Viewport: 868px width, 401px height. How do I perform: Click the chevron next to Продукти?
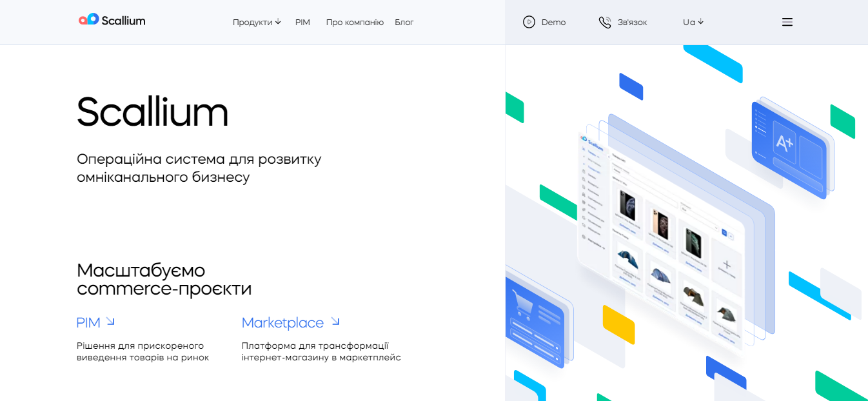tap(278, 22)
